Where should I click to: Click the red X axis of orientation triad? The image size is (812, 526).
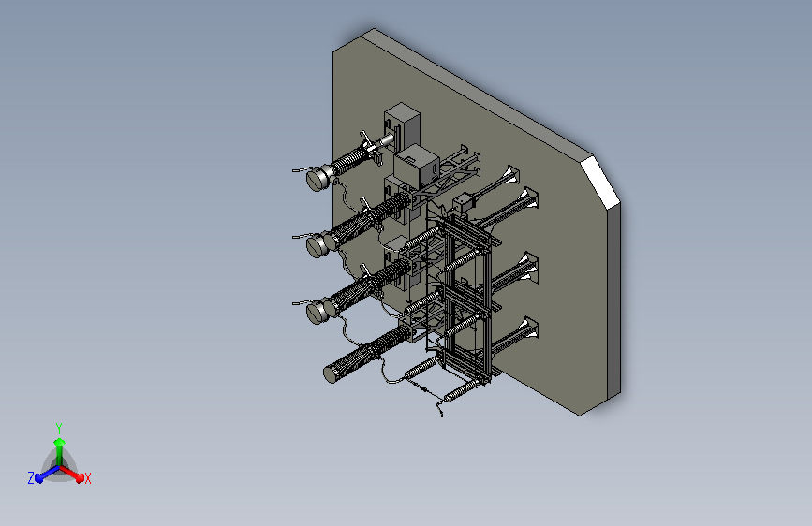point(77,475)
